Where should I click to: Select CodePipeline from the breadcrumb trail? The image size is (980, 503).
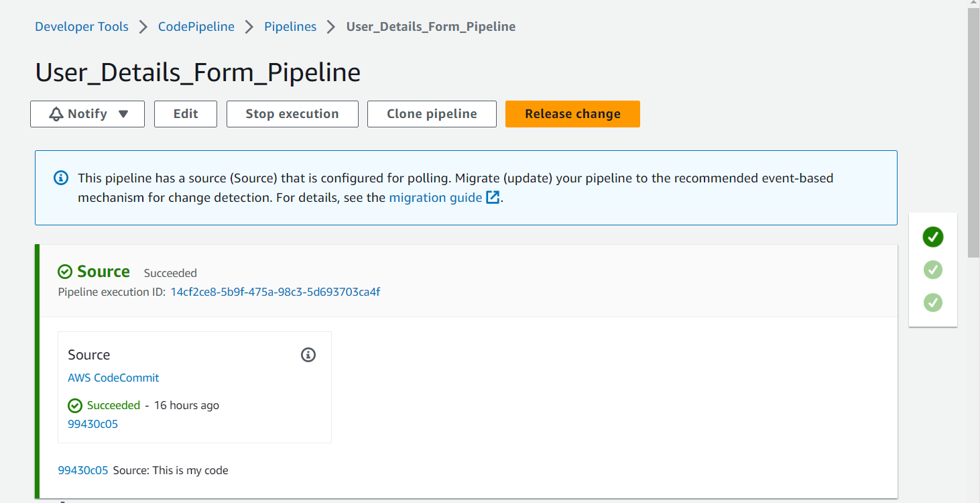coord(196,26)
